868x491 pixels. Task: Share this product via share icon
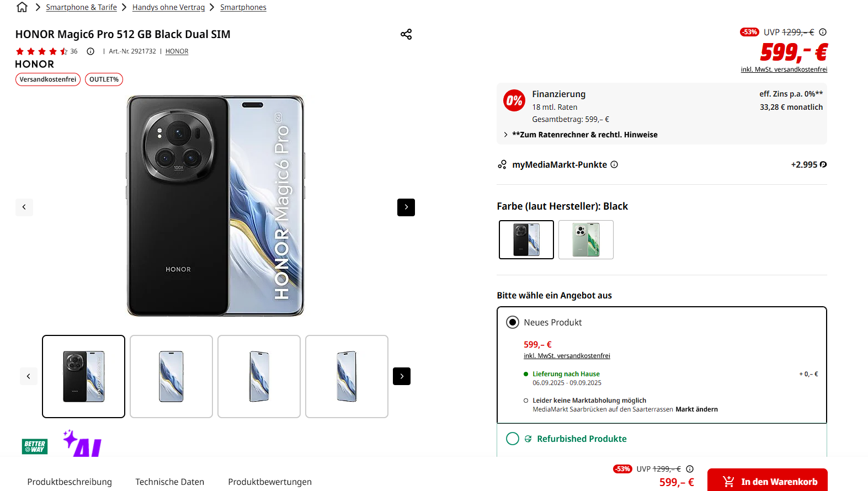(x=406, y=34)
